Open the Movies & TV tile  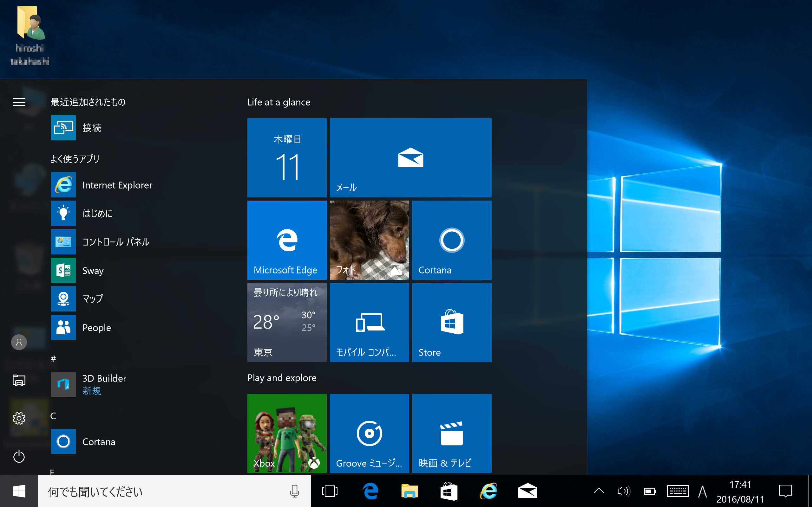452,433
